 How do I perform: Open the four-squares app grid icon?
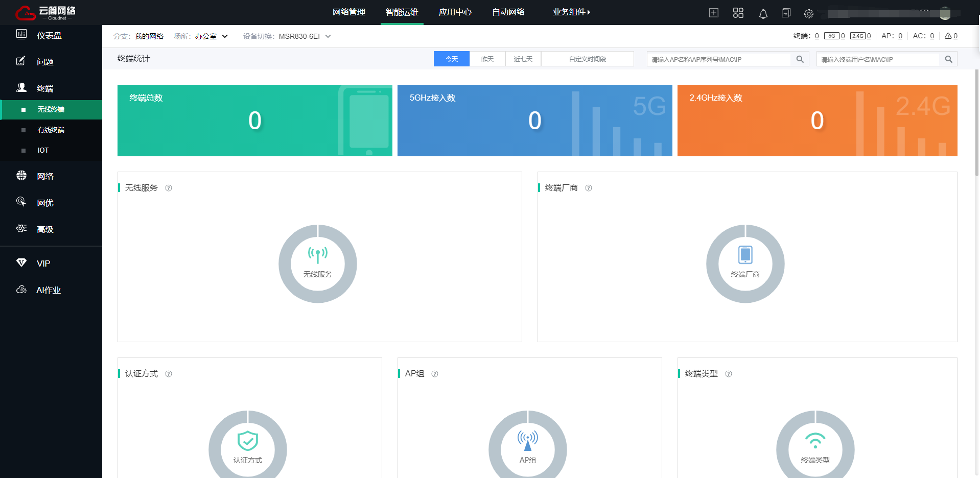click(738, 13)
